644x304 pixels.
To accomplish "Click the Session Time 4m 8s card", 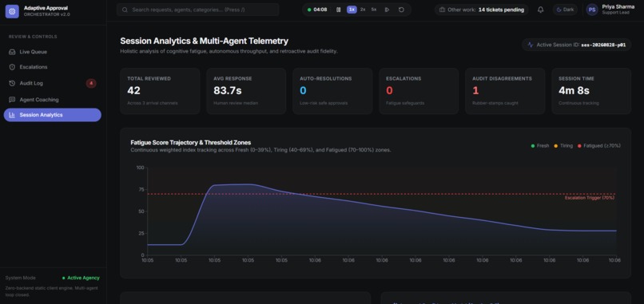I will pyautogui.click(x=591, y=91).
